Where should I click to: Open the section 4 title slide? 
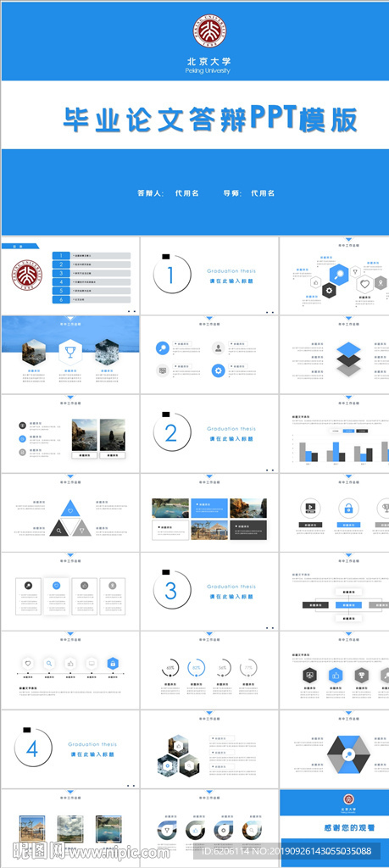70,749
